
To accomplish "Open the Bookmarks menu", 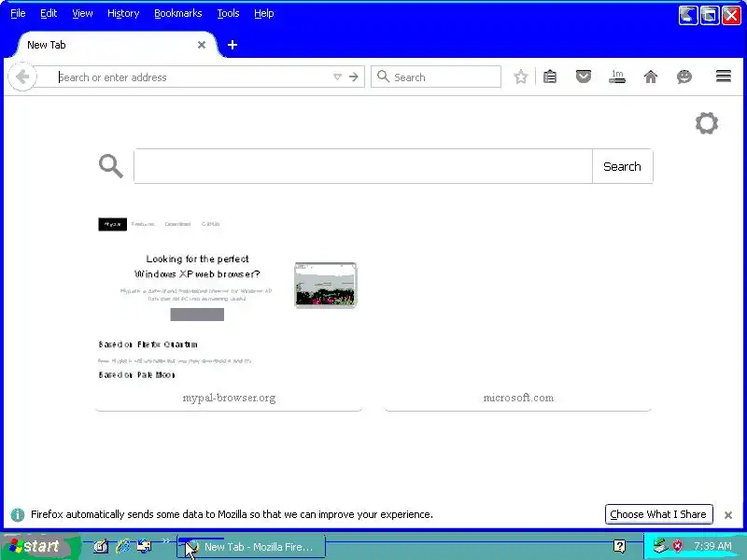I will click(x=177, y=13).
